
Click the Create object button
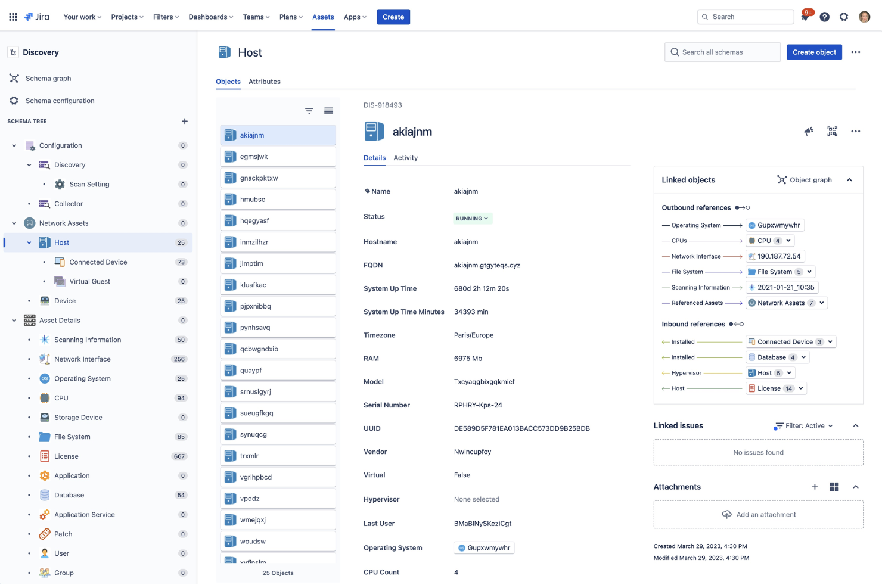click(814, 52)
